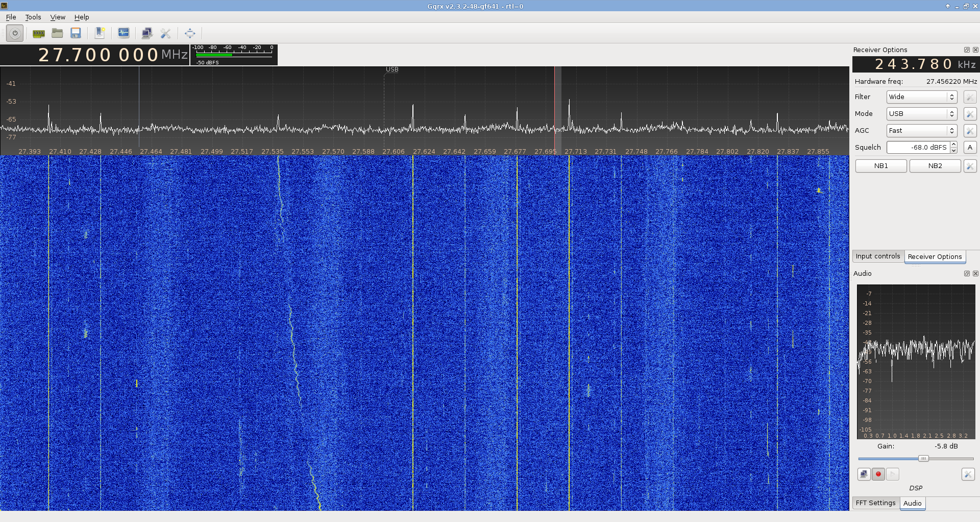980x522 pixels.
Task: Open the Filter dropdown showing Wide
Action: coord(921,97)
